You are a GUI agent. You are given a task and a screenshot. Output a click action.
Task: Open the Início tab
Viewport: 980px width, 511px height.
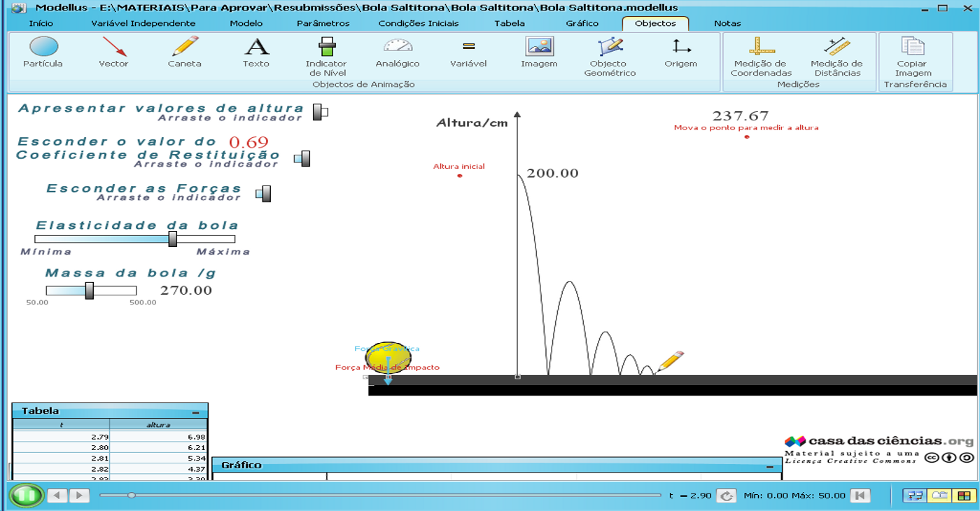click(41, 23)
